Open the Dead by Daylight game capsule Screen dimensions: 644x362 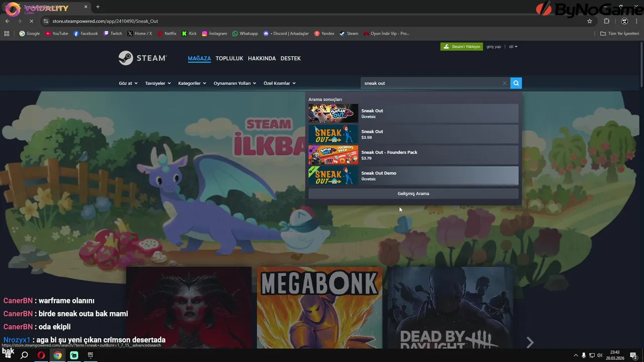click(x=450, y=307)
